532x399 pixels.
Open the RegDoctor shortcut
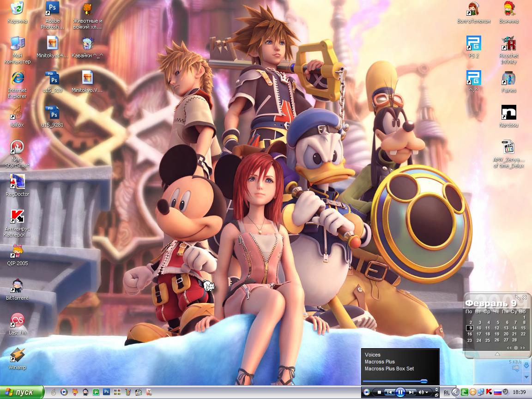[x=17, y=186]
